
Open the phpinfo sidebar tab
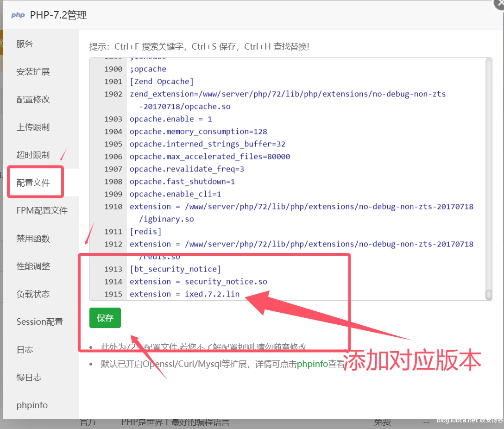pos(32,405)
